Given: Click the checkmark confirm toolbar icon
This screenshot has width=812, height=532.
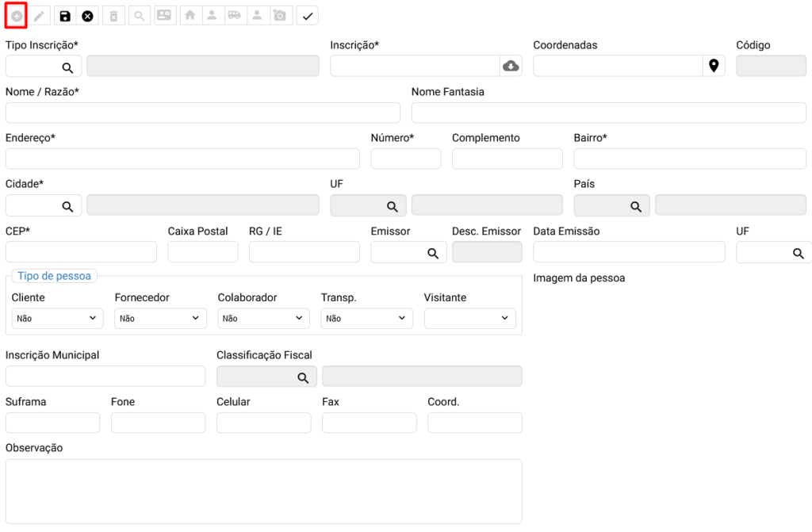Looking at the screenshot, I should [x=308, y=16].
